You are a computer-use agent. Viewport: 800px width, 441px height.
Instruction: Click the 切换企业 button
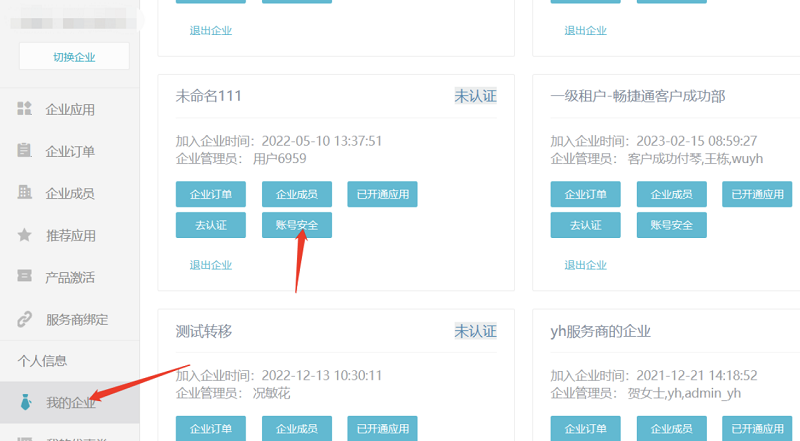pos(74,57)
